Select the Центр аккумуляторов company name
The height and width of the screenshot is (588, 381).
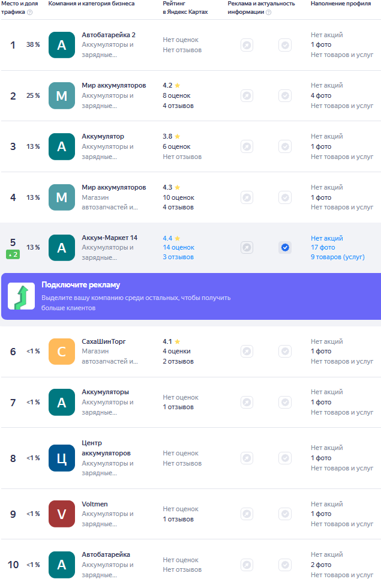click(x=106, y=448)
